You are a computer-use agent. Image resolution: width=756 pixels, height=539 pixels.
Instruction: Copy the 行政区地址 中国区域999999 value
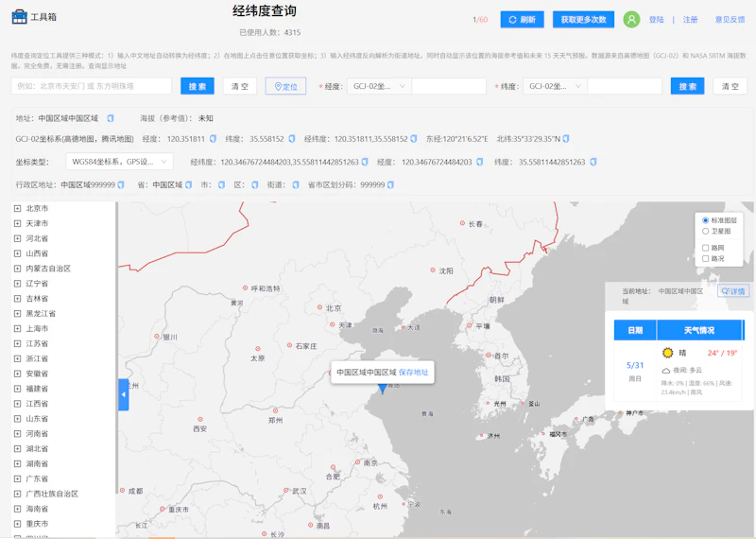(121, 184)
